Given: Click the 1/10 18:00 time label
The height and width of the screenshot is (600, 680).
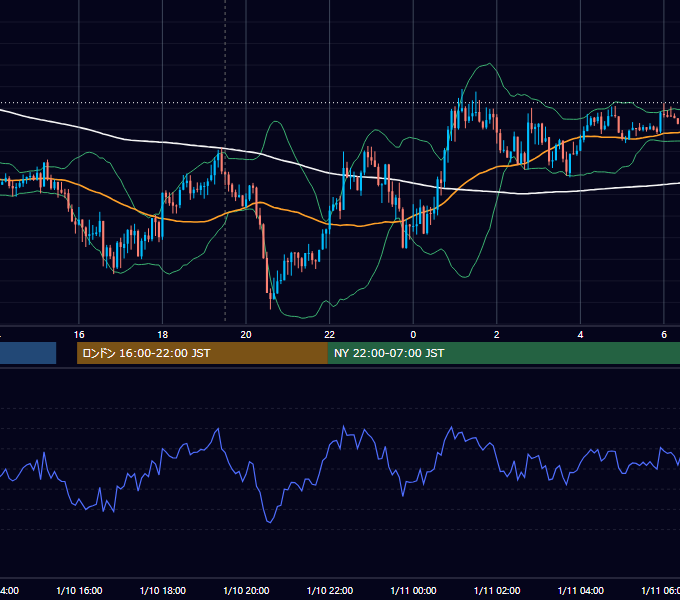Looking at the screenshot, I should click(163, 590).
